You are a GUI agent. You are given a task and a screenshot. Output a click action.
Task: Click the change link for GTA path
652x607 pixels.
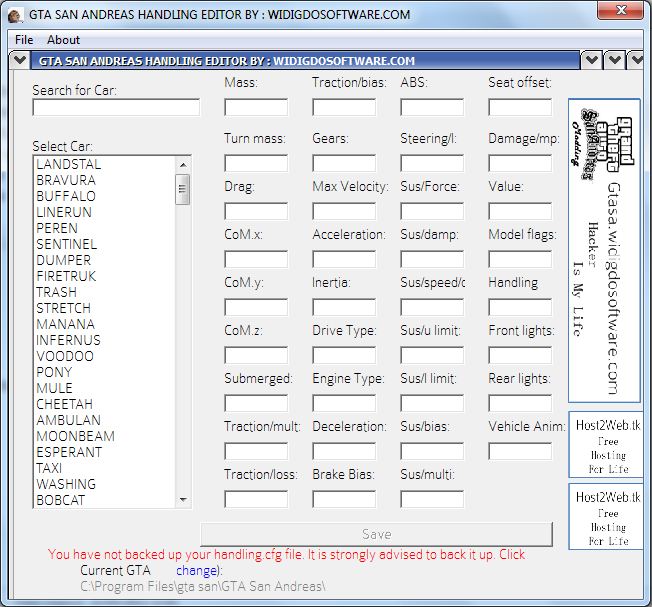[x=196, y=570]
